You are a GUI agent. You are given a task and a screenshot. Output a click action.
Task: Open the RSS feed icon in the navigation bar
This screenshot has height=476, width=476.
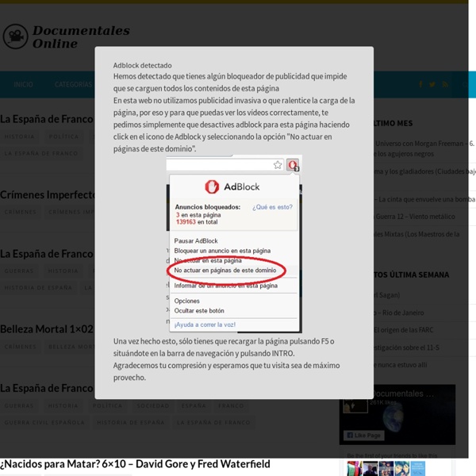(445, 84)
